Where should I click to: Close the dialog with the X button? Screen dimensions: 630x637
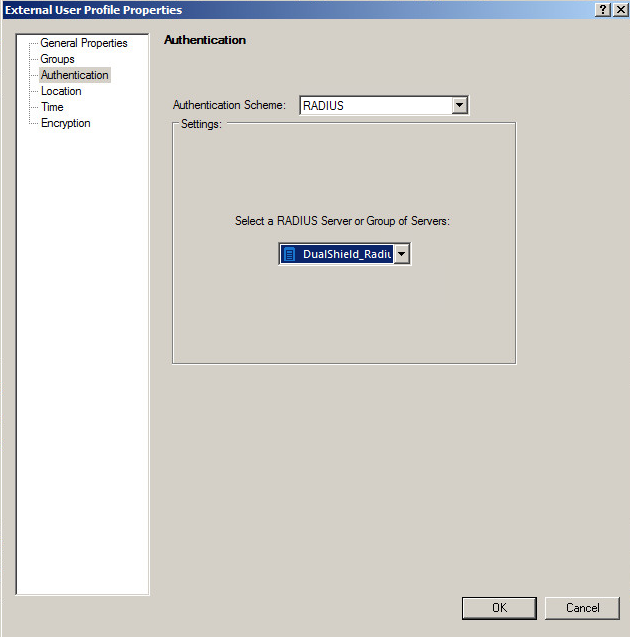click(620, 9)
